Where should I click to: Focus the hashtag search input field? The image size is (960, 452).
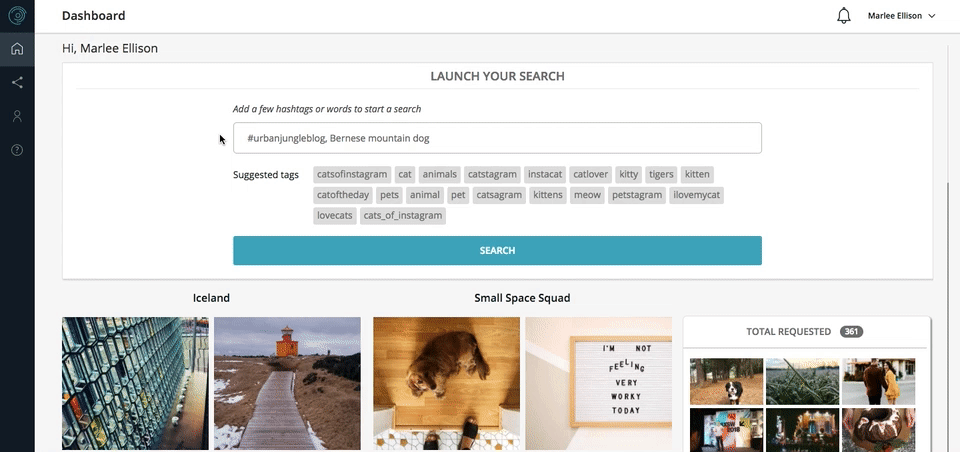tap(497, 138)
